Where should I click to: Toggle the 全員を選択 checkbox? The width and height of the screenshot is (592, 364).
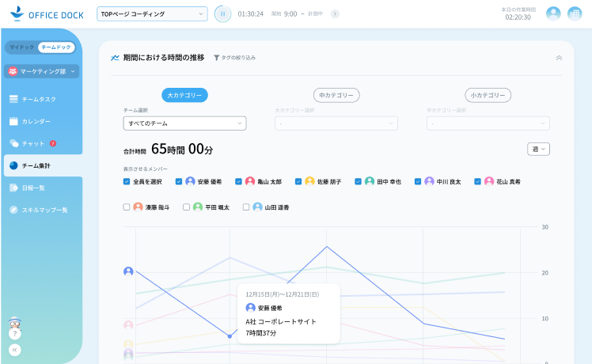tap(127, 182)
